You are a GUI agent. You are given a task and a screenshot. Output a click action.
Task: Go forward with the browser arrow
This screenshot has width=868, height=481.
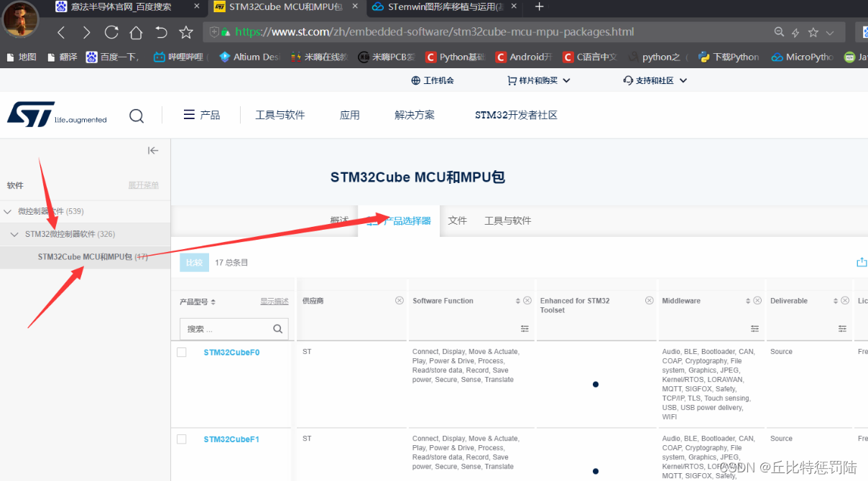click(x=86, y=32)
